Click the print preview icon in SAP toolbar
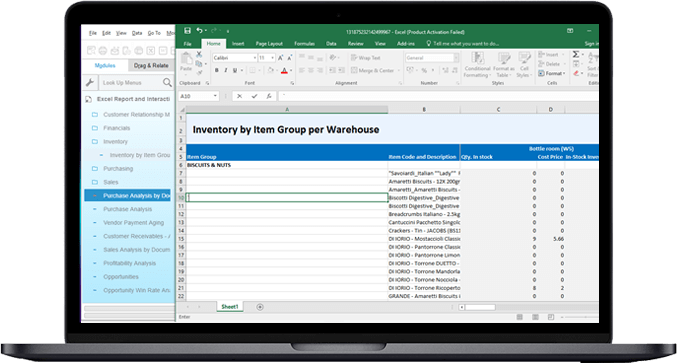The height and width of the screenshot is (363, 677). [91, 51]
